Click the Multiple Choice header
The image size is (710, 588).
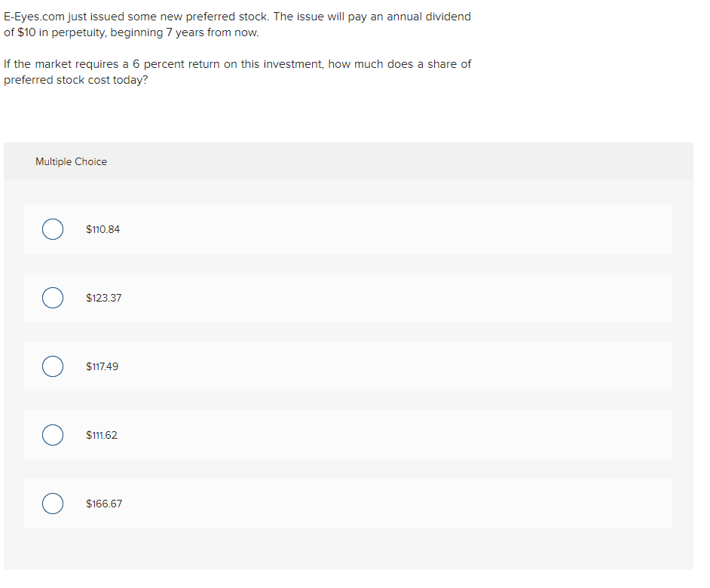pos(71,161)
